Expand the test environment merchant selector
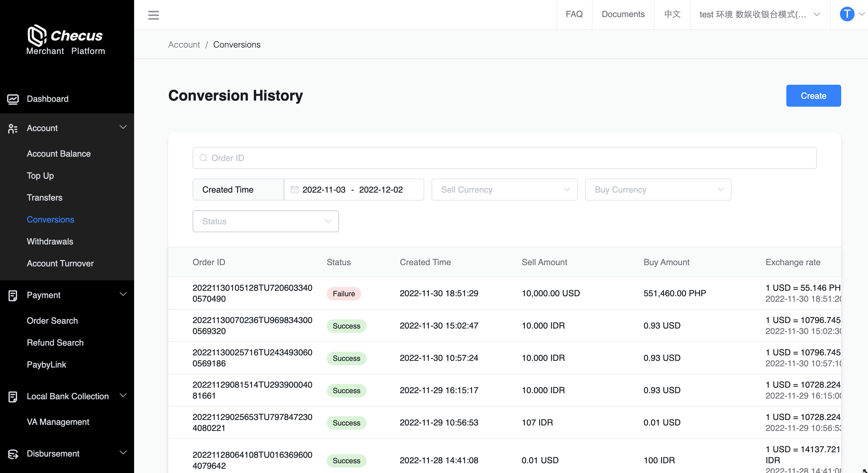 coord(759,15)
